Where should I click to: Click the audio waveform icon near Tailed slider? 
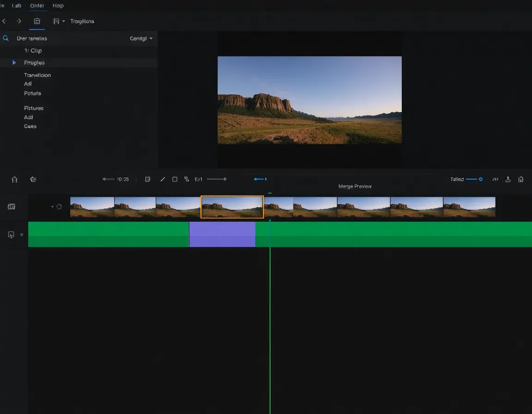[495, 179]
